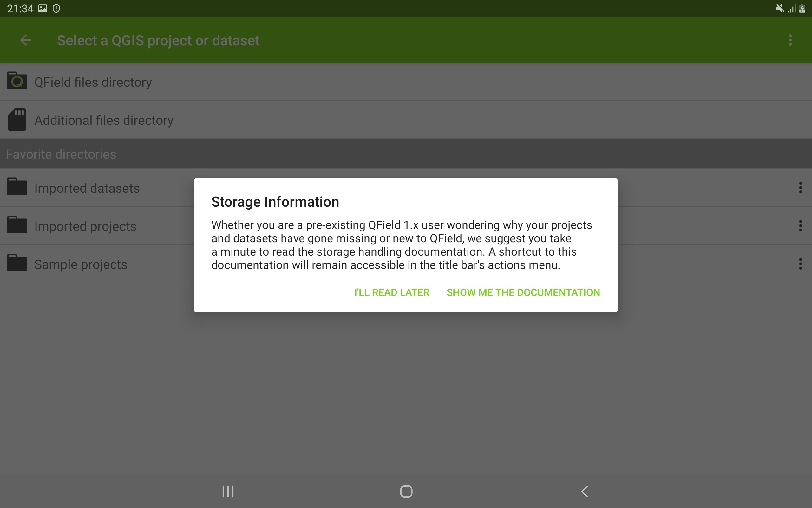Tap the back arrow in title bar

(26, 40)
